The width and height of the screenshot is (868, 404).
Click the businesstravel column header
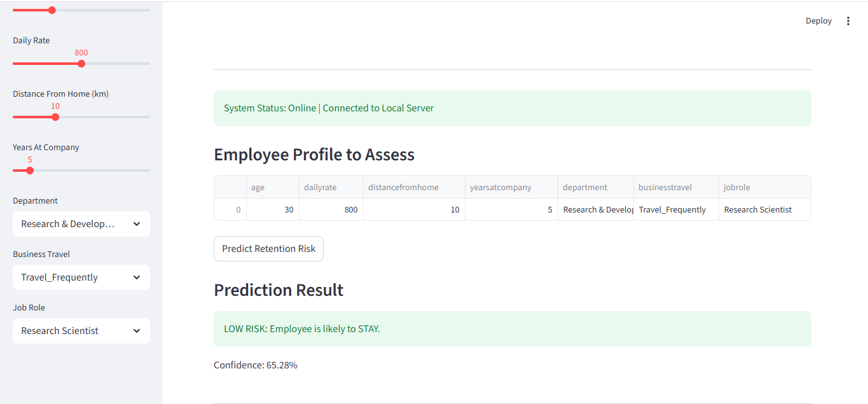pyautogui.click(x=676, y=187)
